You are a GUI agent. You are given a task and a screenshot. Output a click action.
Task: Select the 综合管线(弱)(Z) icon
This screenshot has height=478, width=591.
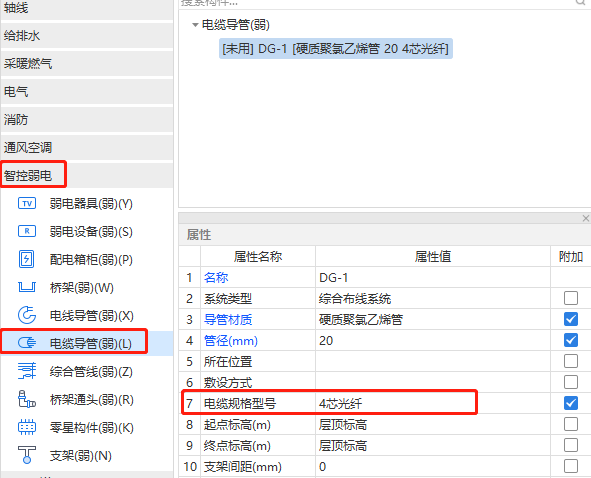(27, 371)
